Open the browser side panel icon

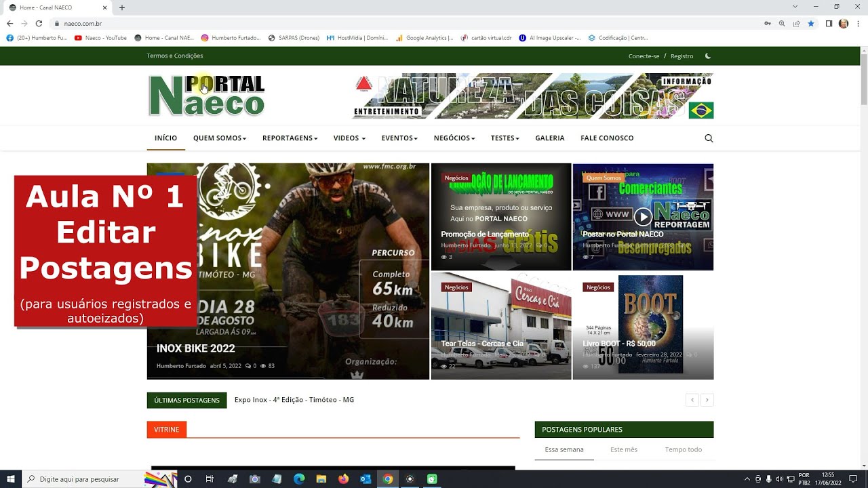point(829,23)
